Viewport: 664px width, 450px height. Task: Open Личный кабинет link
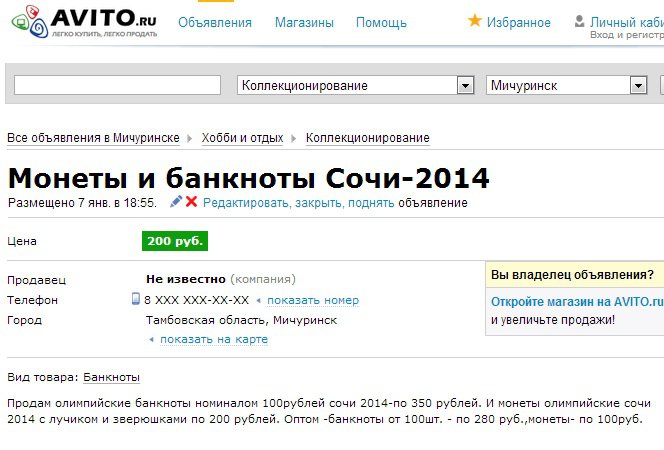point(627,22)
